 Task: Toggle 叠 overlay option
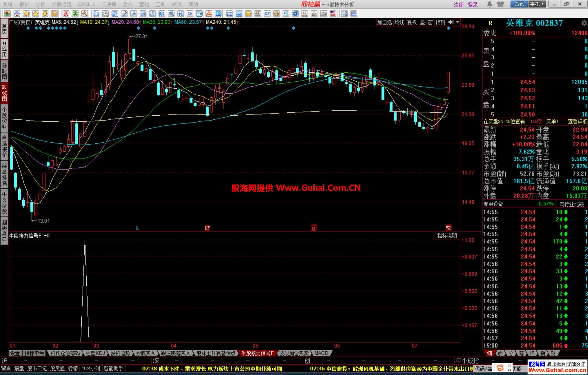click(x=422, y=22)
